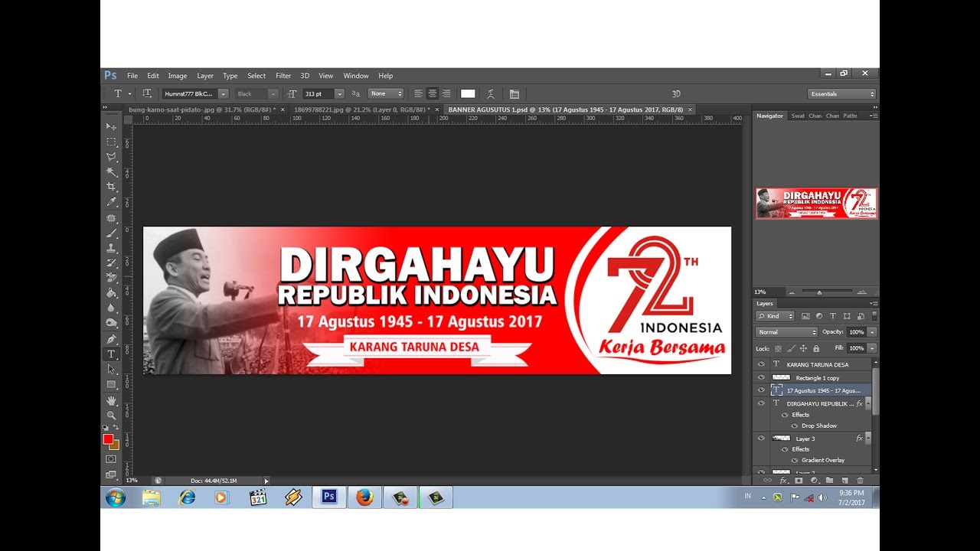Hide the 17 Agustus 1945 text layer
980x551 pixels.
(x=761, y=390)
